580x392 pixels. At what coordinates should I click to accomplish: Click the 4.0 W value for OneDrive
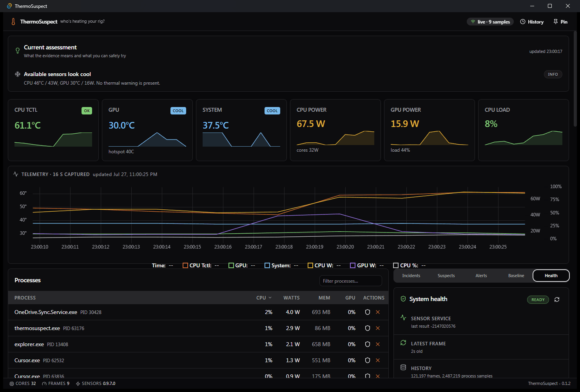[293, 312]
